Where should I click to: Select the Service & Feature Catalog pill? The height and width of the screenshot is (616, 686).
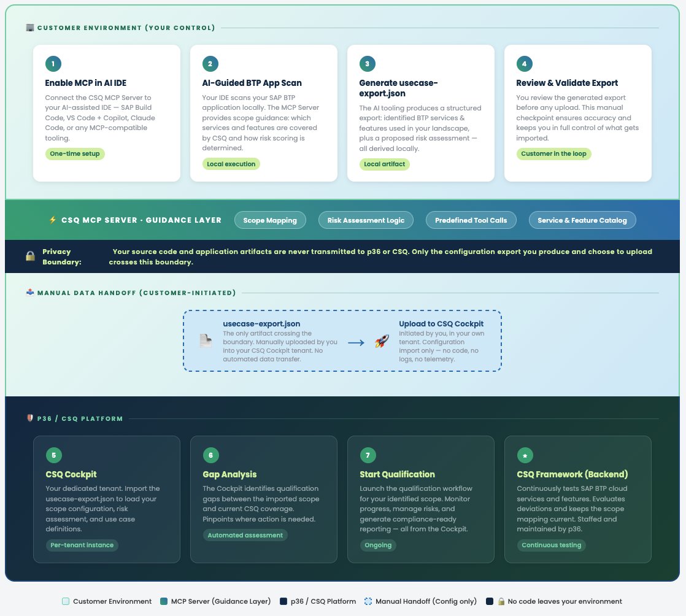(582, 220)
